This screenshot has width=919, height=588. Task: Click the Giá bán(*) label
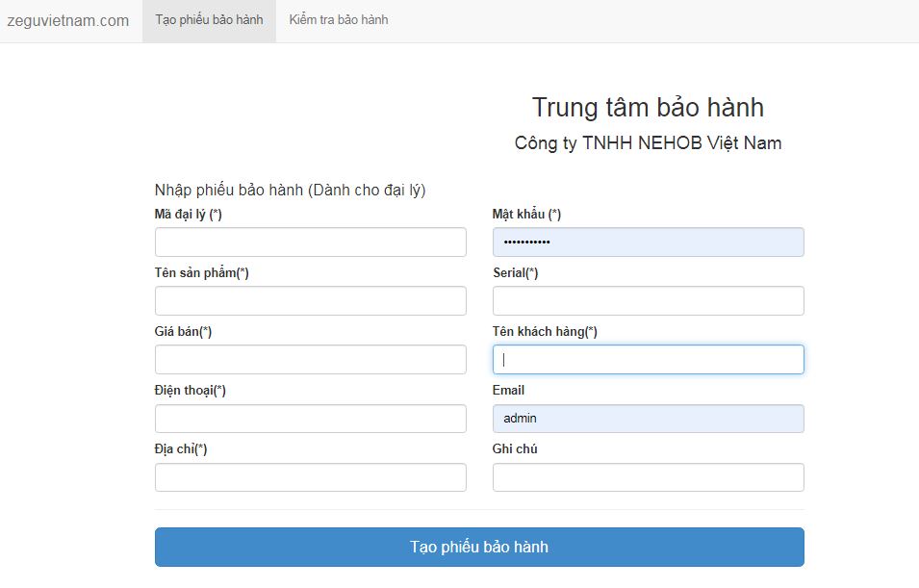[x=183, y=332]
